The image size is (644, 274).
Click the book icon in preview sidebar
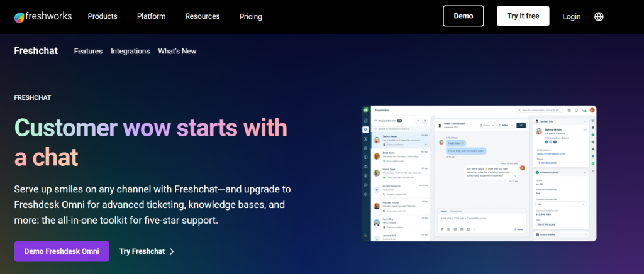365,157
